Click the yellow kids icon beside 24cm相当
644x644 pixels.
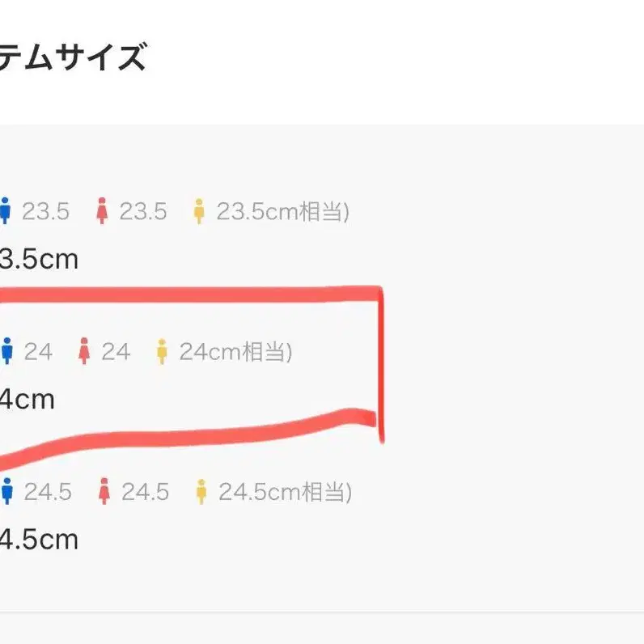[x=162, y=352]
